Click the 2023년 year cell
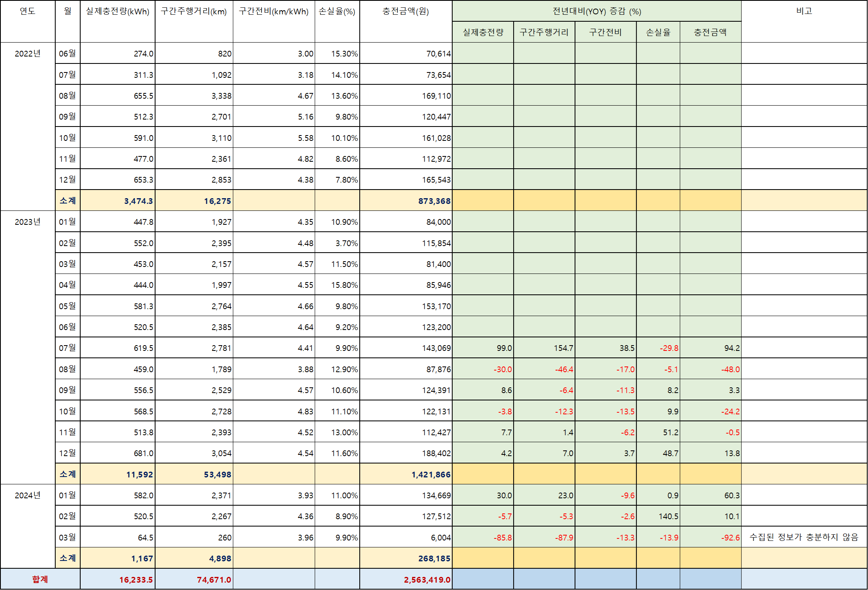Image resolution: width=868 pixels, height=590 pixels. (27, 222)
